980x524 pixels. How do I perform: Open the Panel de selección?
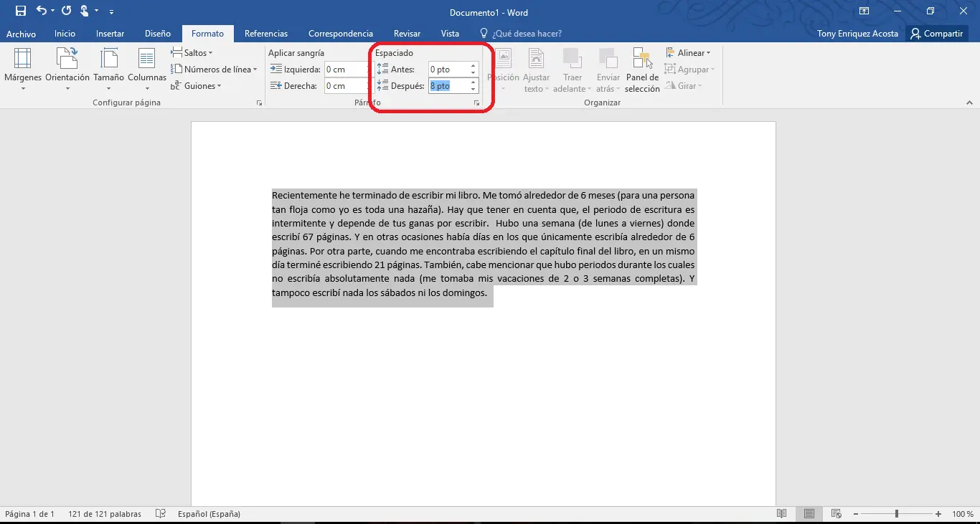(642, 70)
